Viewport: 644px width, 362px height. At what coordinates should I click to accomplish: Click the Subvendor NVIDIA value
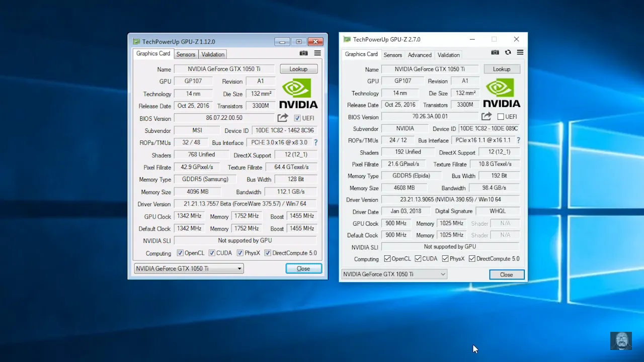pyautogui.click(x=405, y=129)
